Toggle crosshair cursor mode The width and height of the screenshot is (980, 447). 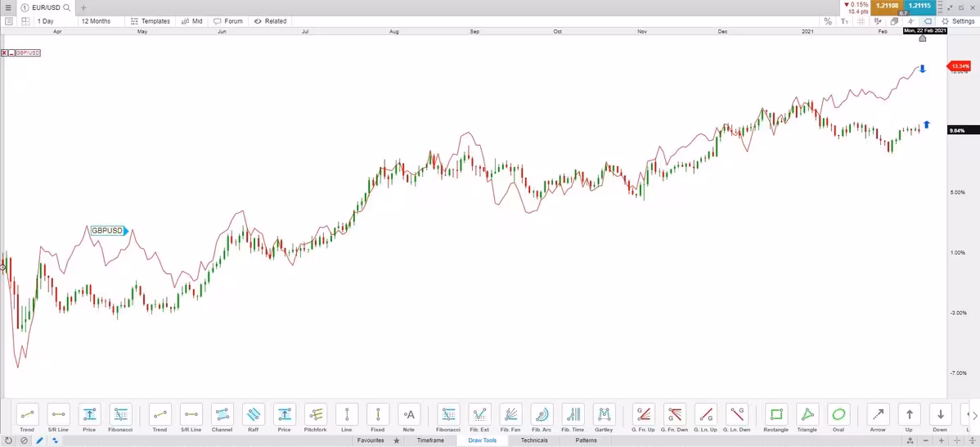point(911,21)
